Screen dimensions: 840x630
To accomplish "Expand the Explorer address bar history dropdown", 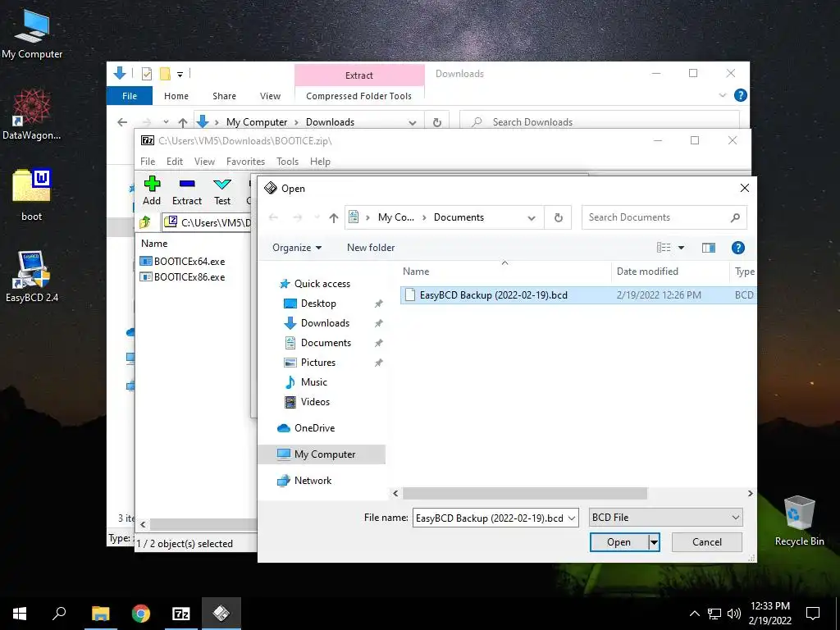I will click(x=413, y=123).
